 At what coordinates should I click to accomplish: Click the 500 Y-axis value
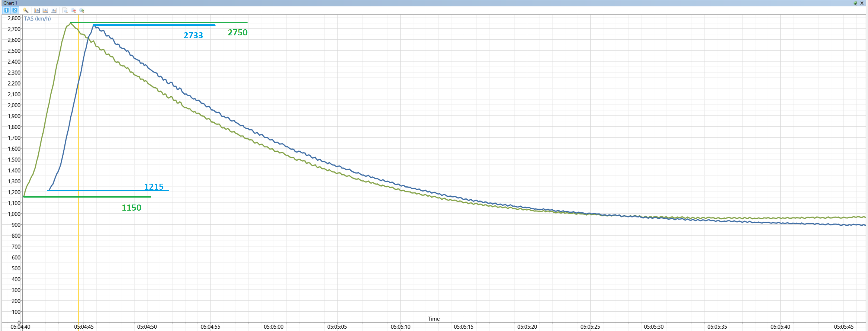point(16,268)
